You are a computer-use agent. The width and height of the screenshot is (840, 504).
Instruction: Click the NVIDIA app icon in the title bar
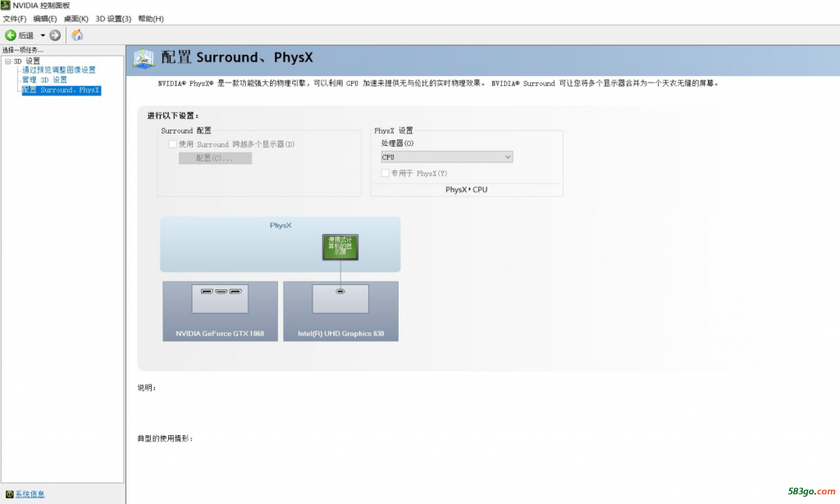click(6, 6)
